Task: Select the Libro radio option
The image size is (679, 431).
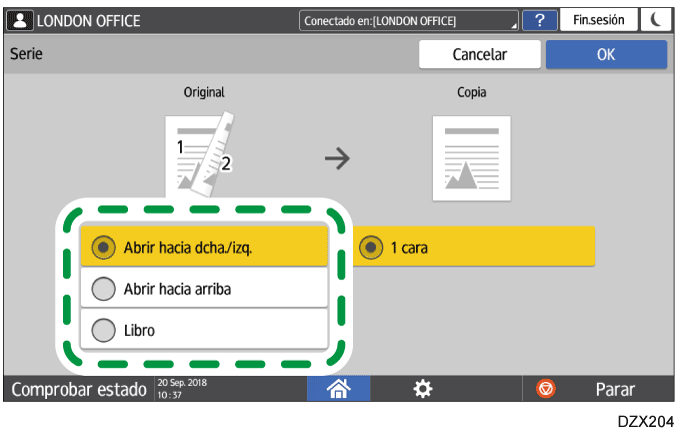Action: 204,329
